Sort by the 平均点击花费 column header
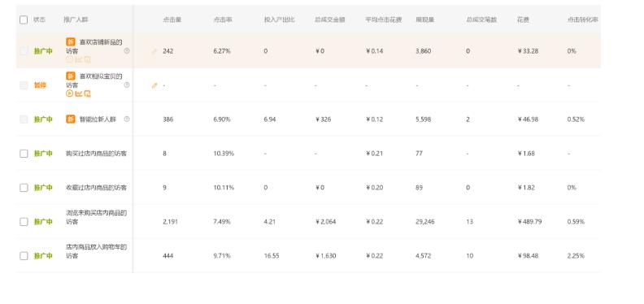This screenshot has height=304, width=644. pyautogui.click(x=384, y=20)
